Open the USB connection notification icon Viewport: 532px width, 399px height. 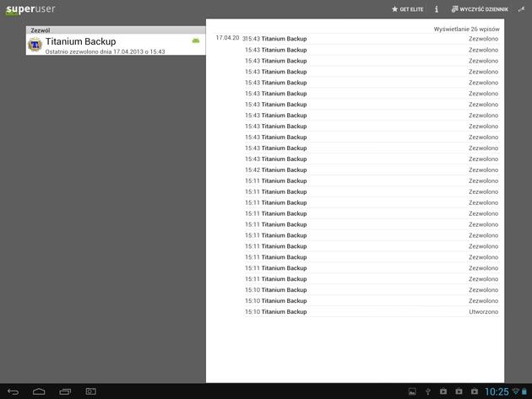[x=428, y=391]
